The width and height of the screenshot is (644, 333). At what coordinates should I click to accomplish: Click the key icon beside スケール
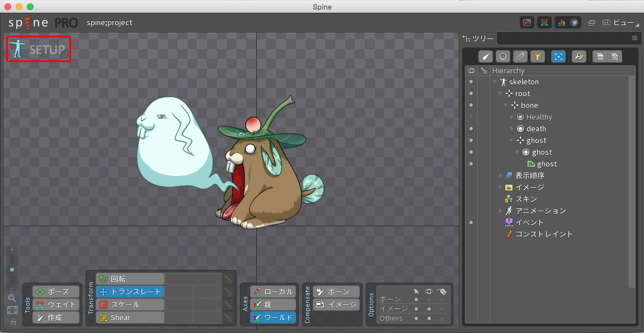click(x=228, y=305)
